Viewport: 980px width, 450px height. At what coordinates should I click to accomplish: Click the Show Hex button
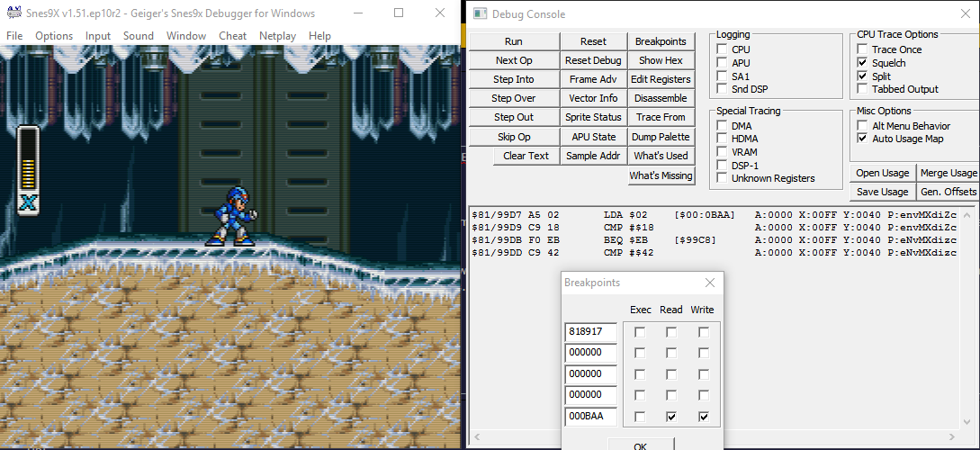pos(661,60)
